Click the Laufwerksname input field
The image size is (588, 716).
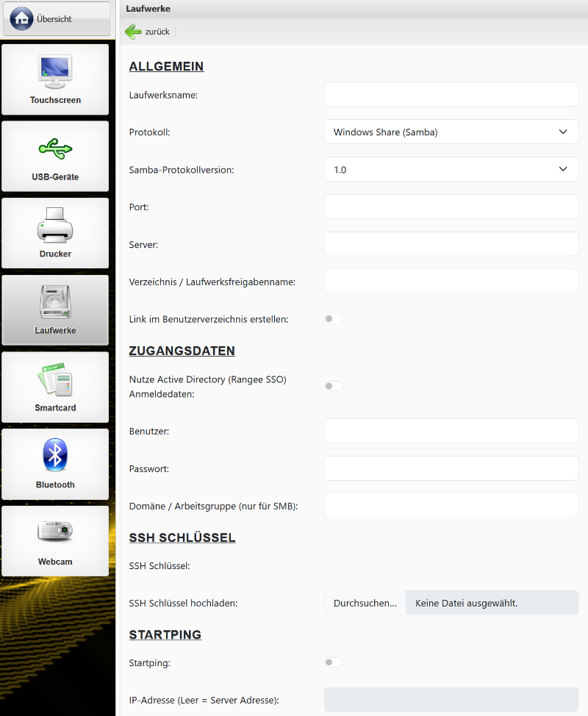pos(451,95)
